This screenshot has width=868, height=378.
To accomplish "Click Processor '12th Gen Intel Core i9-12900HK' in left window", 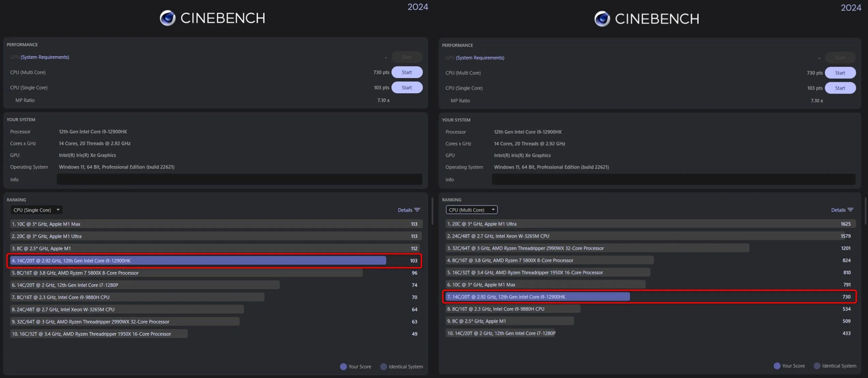I will (x=93, y=132).
